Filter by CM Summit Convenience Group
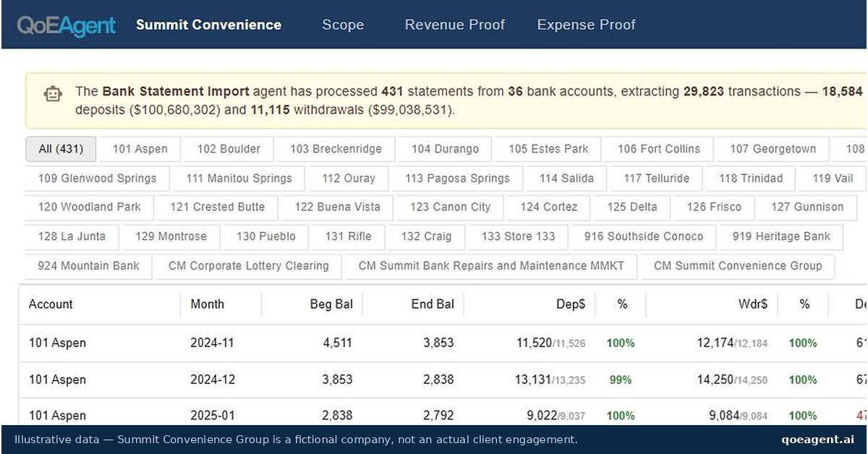The width and height of the screenshot is (868, 454). [x=738, y=265]
